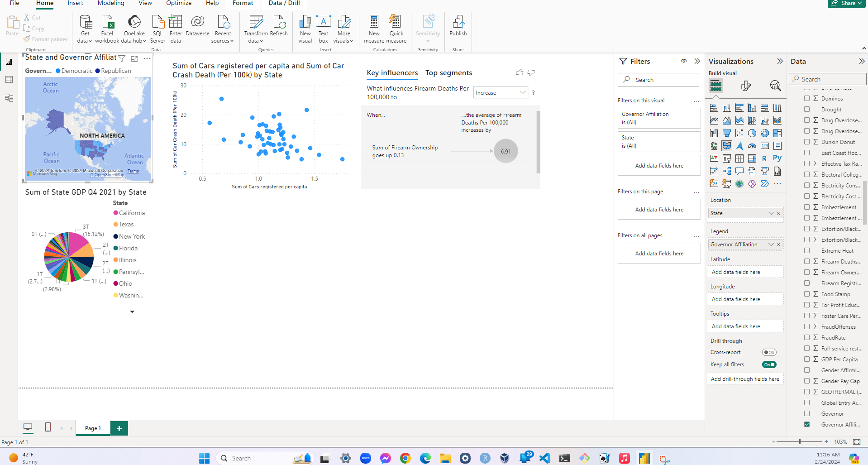Expand pie chart legend with down arrow

pos(132,312)
